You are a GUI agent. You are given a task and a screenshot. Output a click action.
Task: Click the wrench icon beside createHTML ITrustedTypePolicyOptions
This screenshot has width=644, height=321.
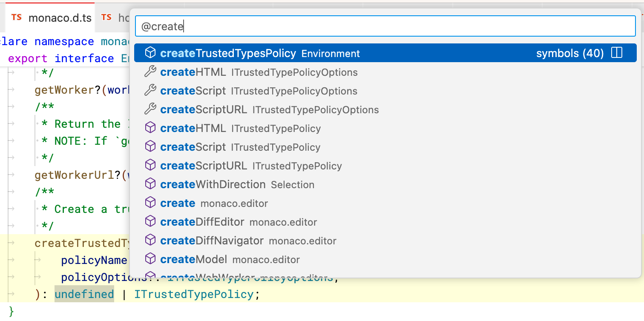click(150, 72)
